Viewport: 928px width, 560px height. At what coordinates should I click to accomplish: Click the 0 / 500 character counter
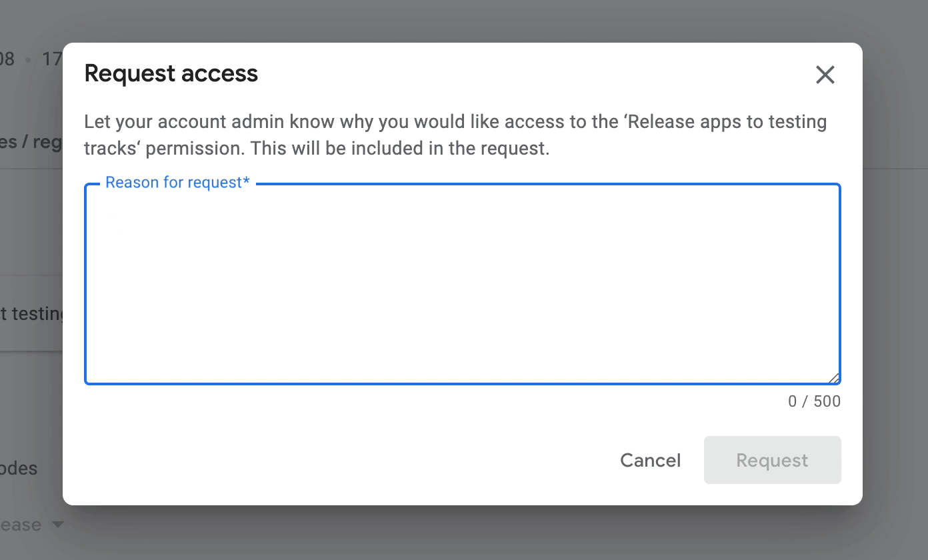(x=814, y=401)
